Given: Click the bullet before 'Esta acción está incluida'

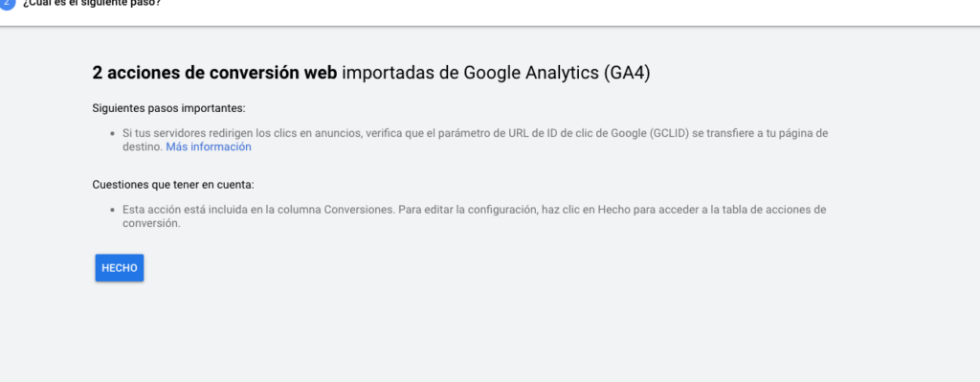Looking at the screenshot, I should click(113, 210).
